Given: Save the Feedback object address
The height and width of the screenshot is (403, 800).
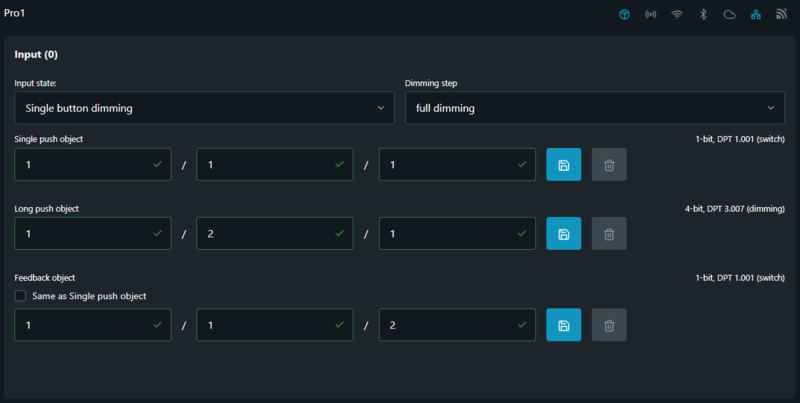Looking at the screenshot, I should click(x=563, y=325).
